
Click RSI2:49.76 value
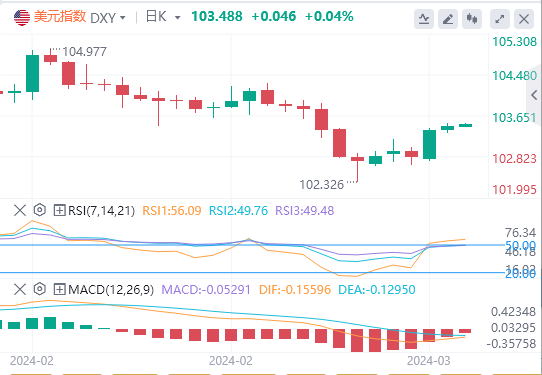tap(239, 210)
